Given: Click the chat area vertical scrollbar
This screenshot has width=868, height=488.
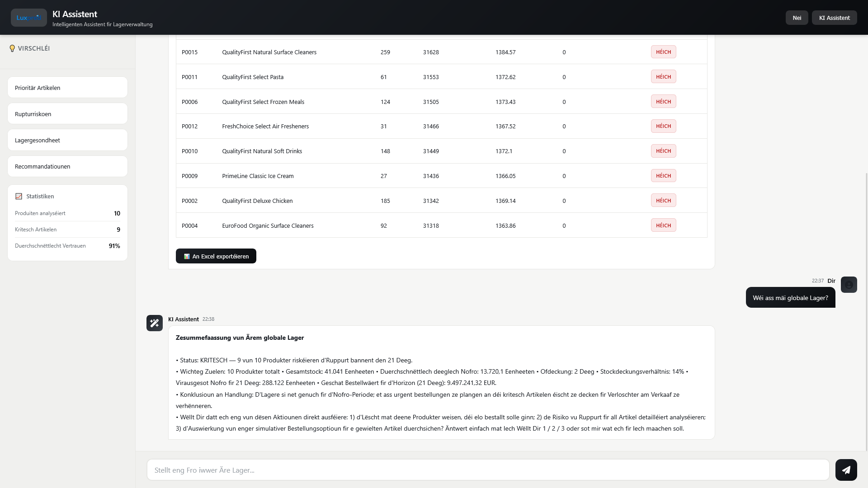Looking at the screenshot, I should coord(866,312).
